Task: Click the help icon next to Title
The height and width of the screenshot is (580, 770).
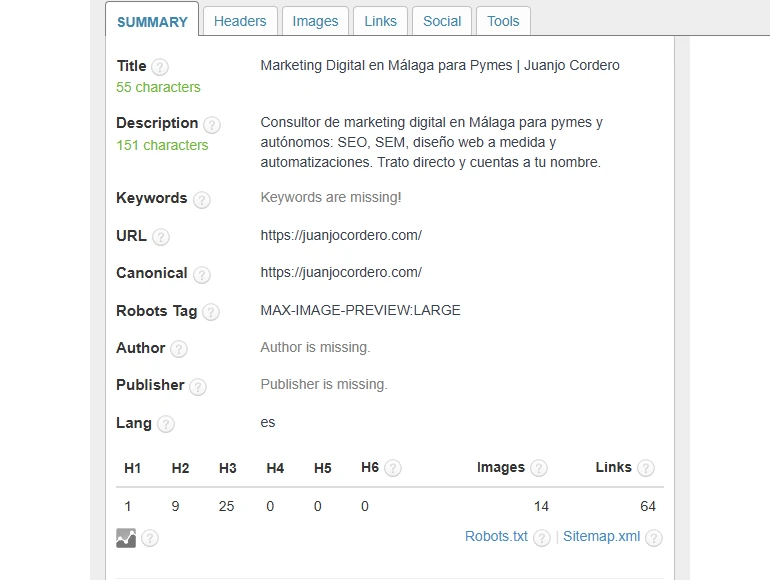Action: [160, 66]
